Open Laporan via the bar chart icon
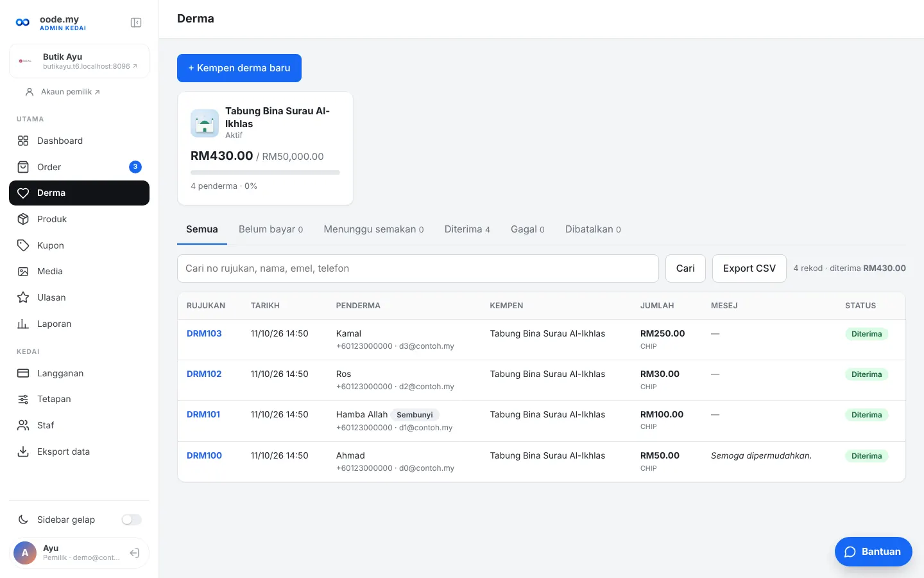The image size is (924, 578). [x=23, y=324]
